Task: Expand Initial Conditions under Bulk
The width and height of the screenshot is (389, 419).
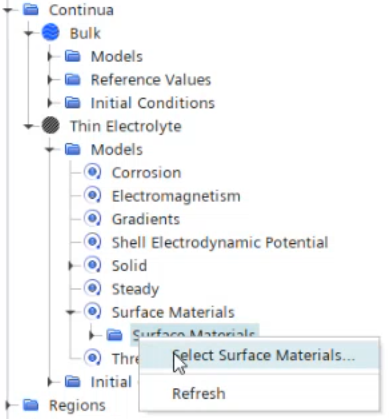Action: (x=50, y=103)
